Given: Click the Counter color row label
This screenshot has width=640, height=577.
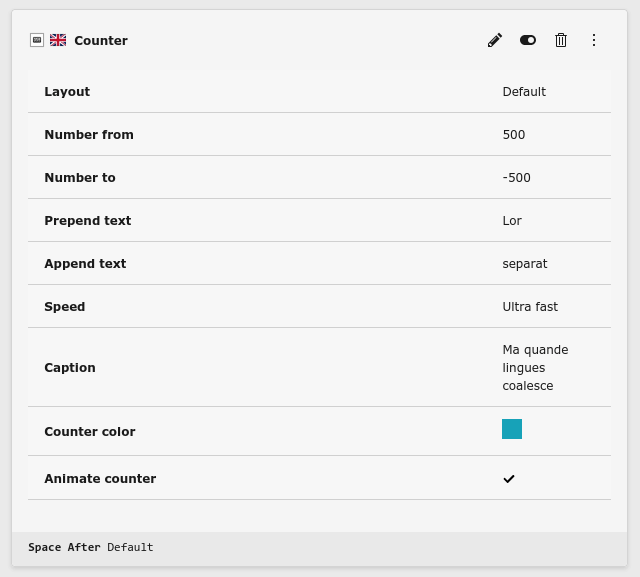Looking at the screenshot, I should coord(90,432).
